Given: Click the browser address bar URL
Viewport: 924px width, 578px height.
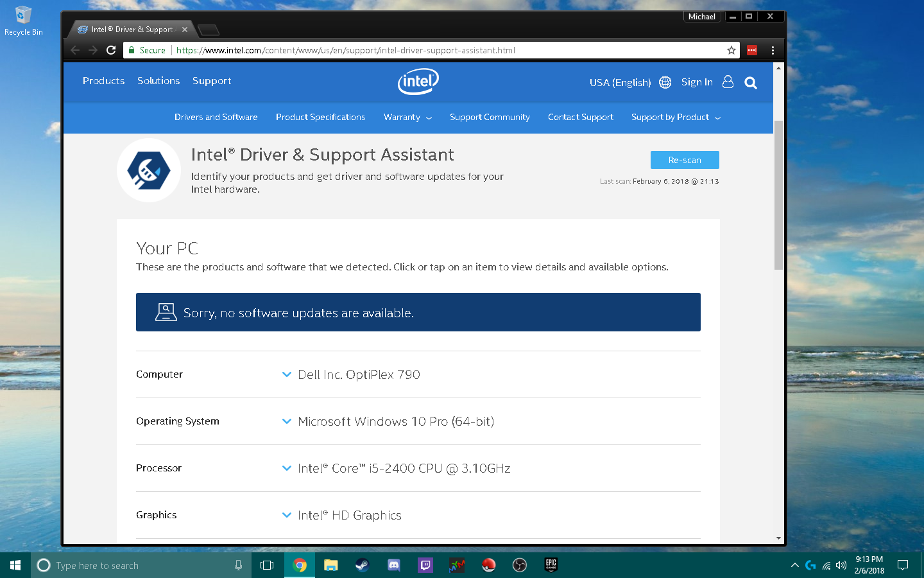Looking at the screenshot, I should 345,50.
